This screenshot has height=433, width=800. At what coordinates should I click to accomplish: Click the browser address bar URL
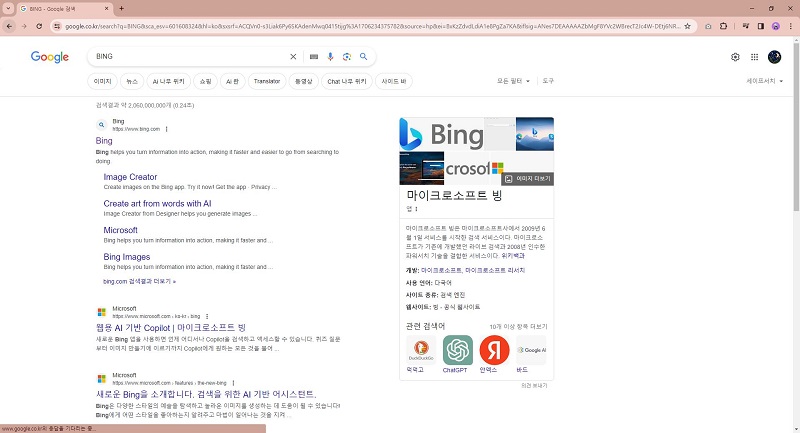(x=372, y=26)
